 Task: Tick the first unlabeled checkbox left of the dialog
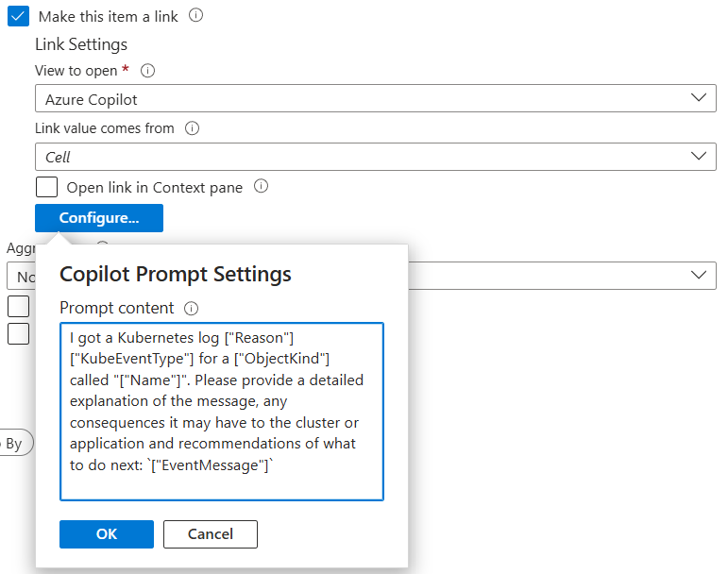click(18, 306)
